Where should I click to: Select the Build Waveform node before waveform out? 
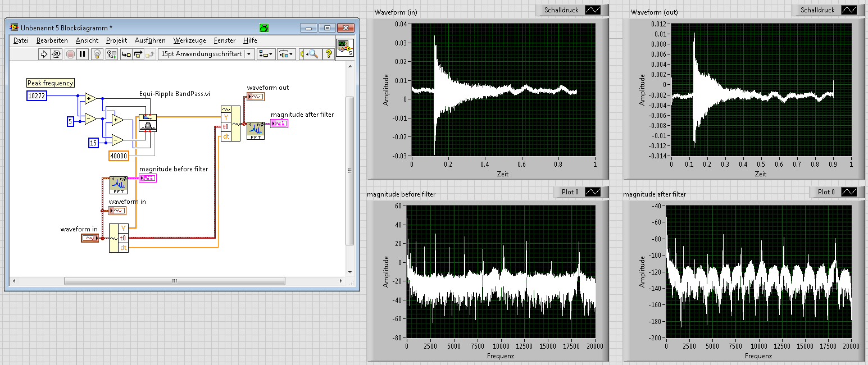tap(230, 123)
